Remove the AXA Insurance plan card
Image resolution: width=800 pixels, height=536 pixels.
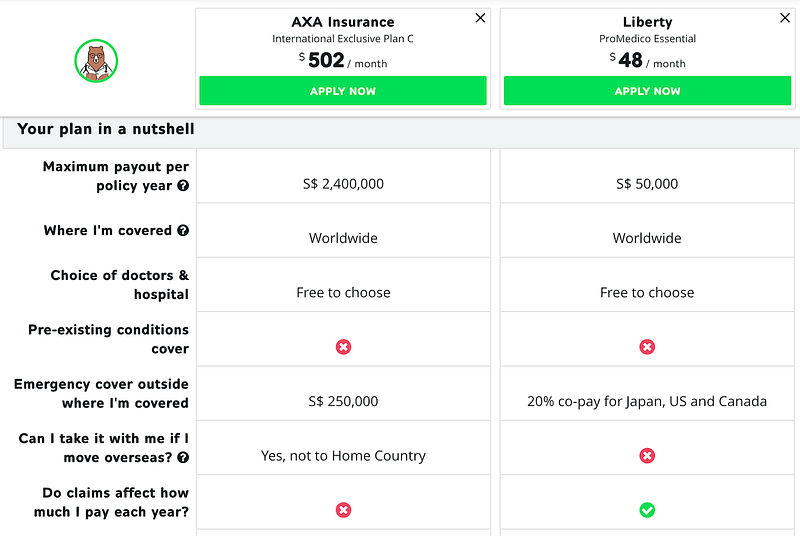480,18
